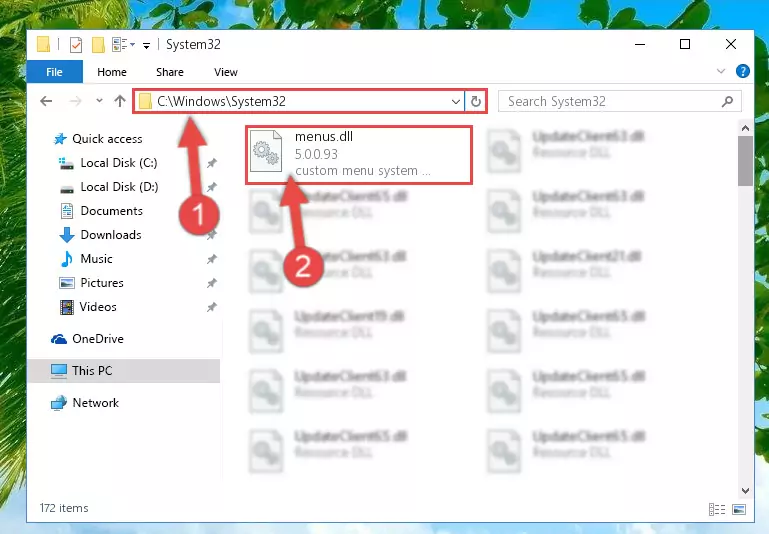
Task: Select This PC in navigation pane
Action: pos(124,371)
